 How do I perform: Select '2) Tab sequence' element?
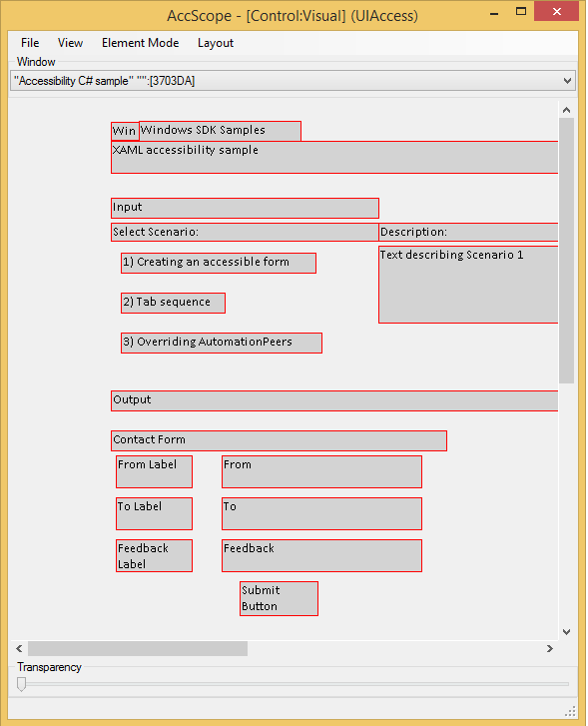click(173, 303)
